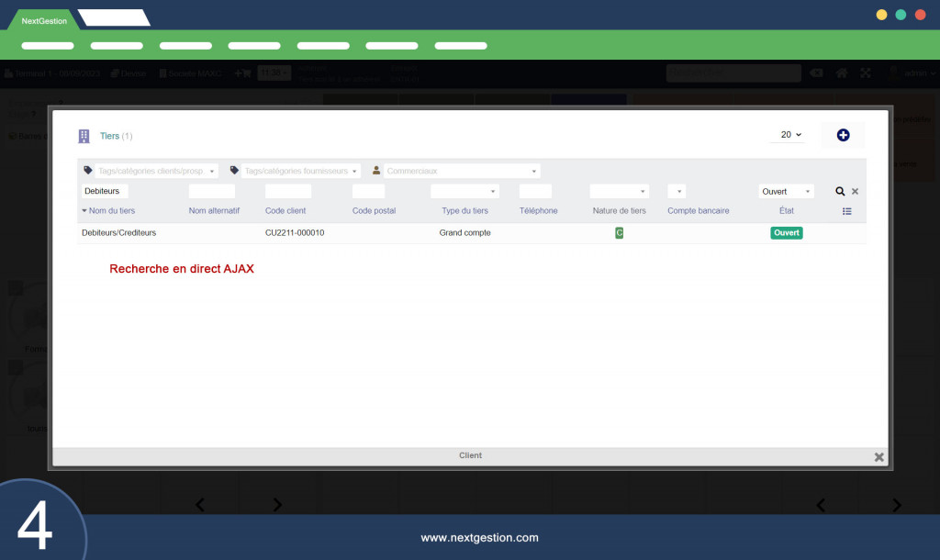The image size is (940, 560).
Task: Open Tags/catégories clients/prosp dropdown
Action: click(156, 171)
